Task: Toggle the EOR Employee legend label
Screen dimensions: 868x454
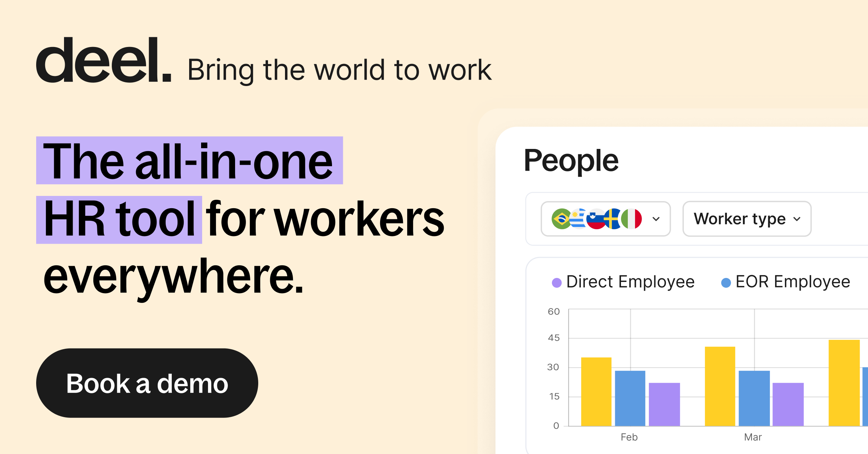Action: (x=793, y=282)
